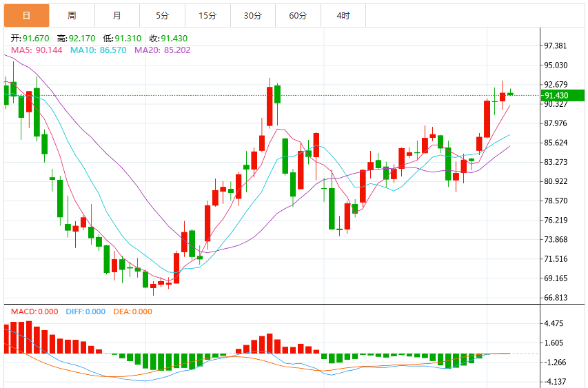This screenshot has width=588, height=388.
Task: Switch to the 4时 timeframe tab
Action: point(343,16)
